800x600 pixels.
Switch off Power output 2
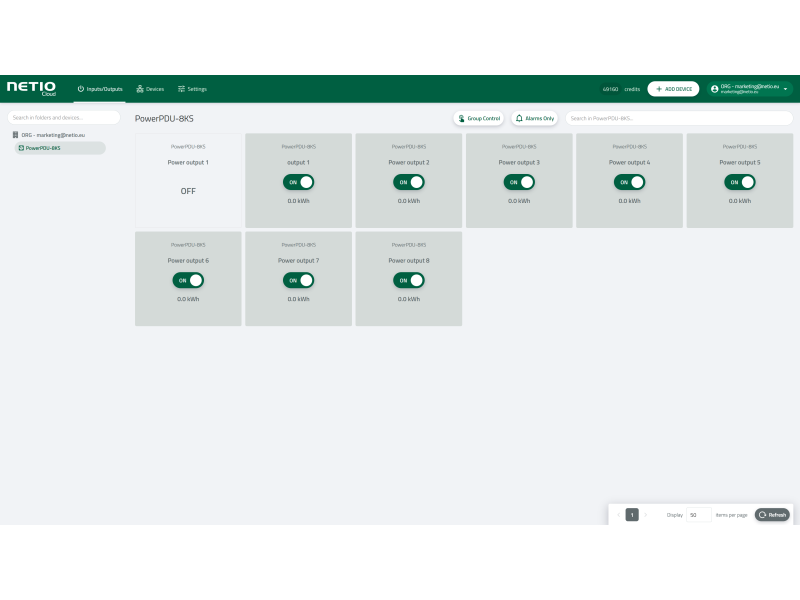(409, 182)
